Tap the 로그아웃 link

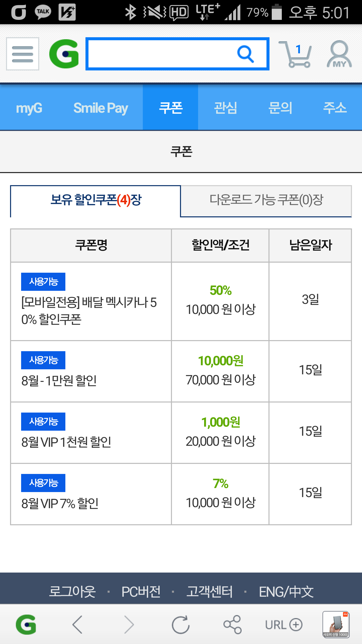click(x=72, y=591)
